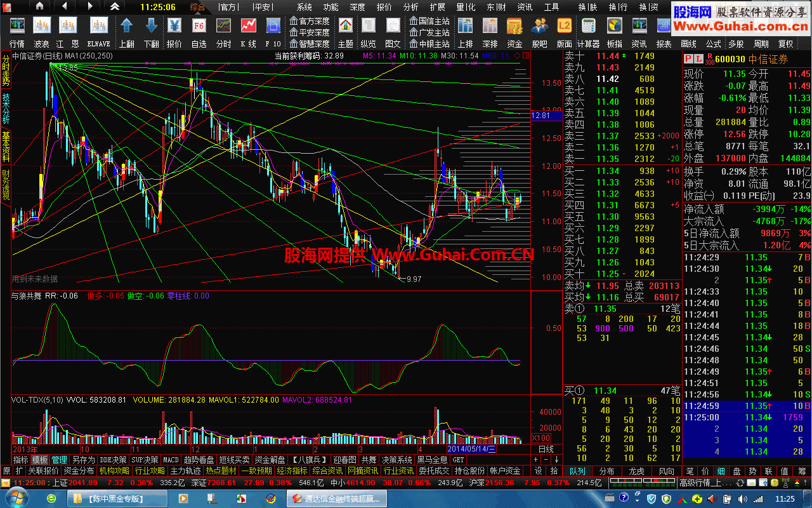Zoom out chart with minus button

[x=546, y=459]
